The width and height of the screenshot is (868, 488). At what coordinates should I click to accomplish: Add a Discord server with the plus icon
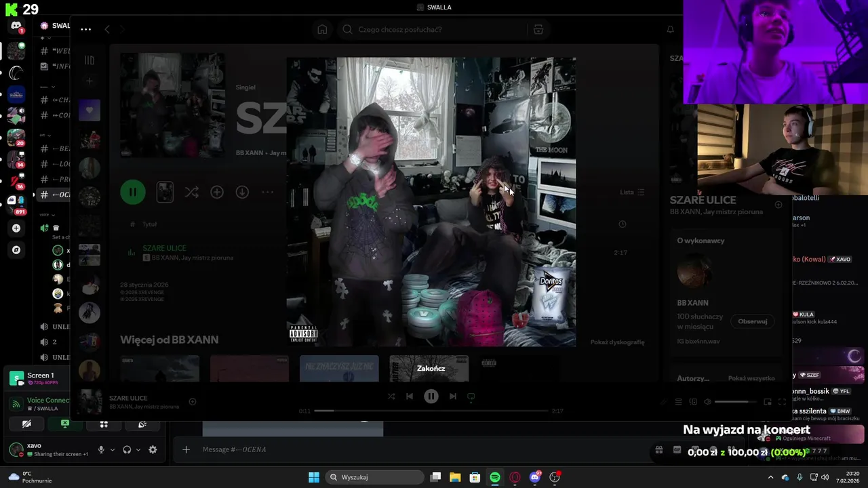16,228
